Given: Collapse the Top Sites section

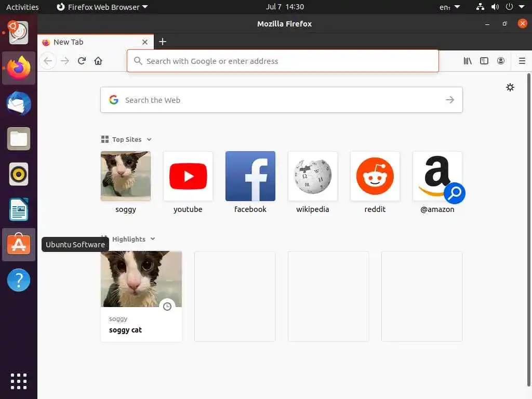Looking at the screenshot, I should click(x=149, y=139).
